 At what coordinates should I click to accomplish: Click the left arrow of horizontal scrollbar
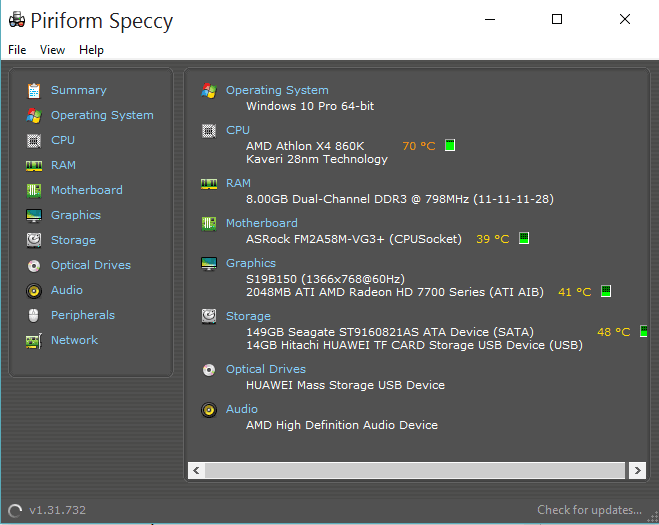(196, 470)
